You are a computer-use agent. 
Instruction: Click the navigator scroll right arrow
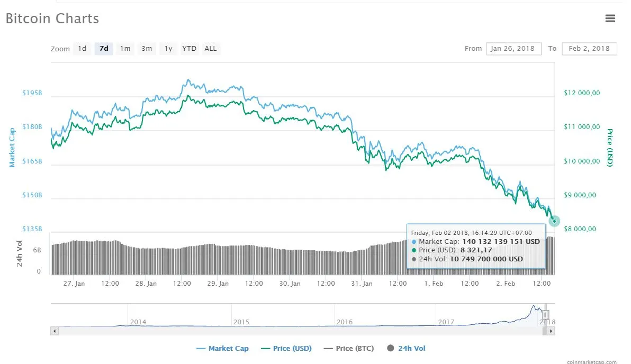[x=551, y=331]
